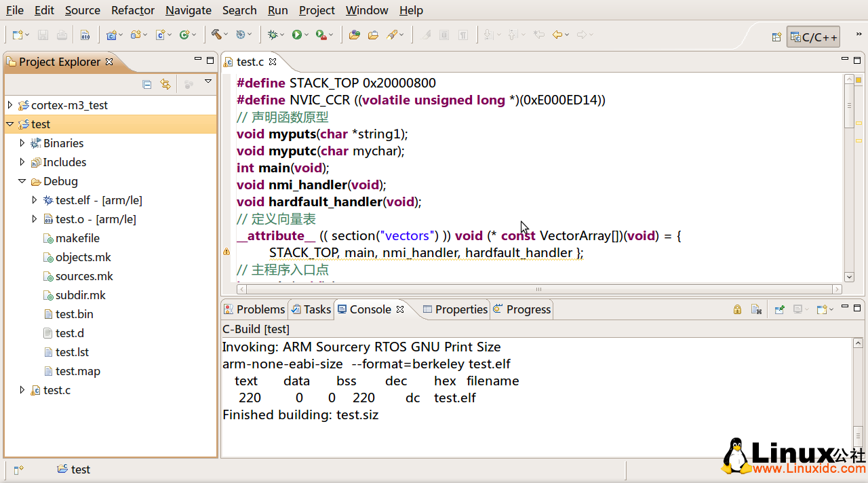Expand the cortex-m3_test project

point(9,105)
